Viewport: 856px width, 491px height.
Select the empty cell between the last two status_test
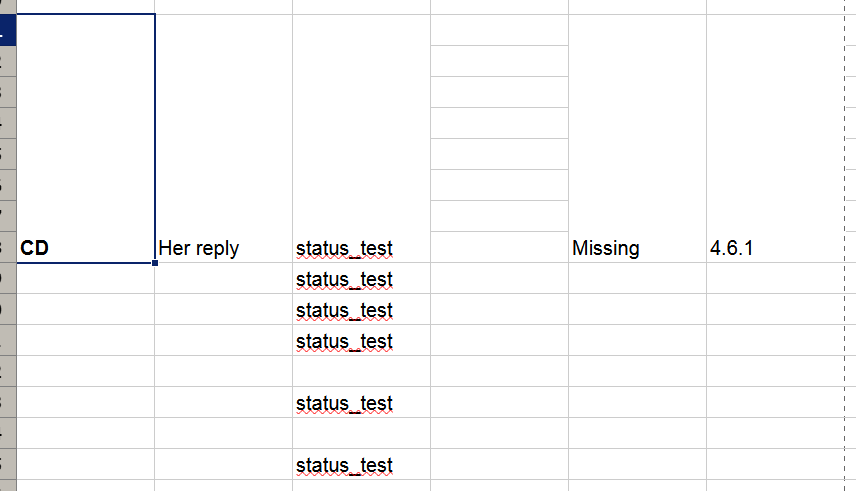point(361,434)
